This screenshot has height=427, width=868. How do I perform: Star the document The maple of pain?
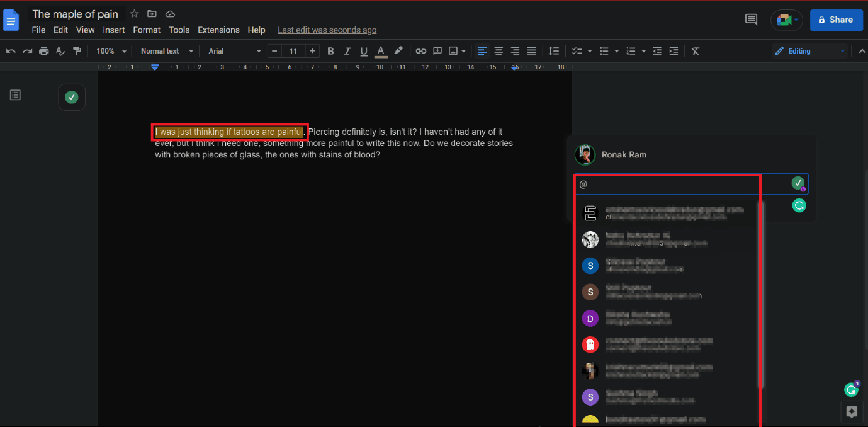coord(134,14)
